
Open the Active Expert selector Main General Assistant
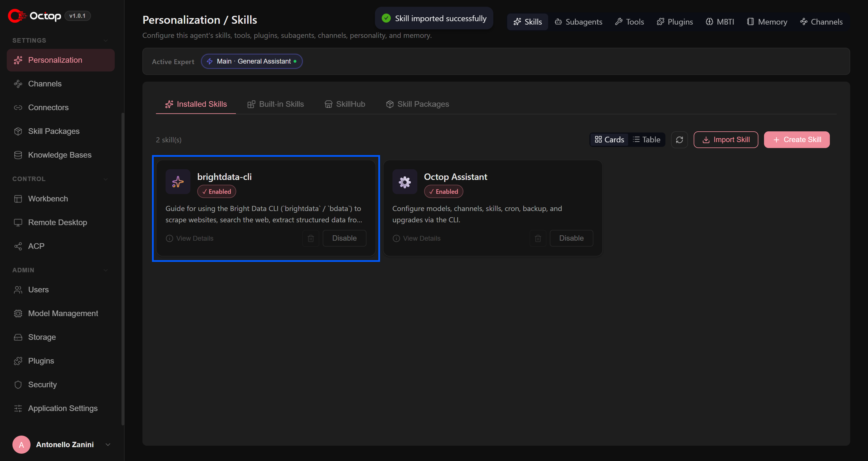[x=252, y=61]
